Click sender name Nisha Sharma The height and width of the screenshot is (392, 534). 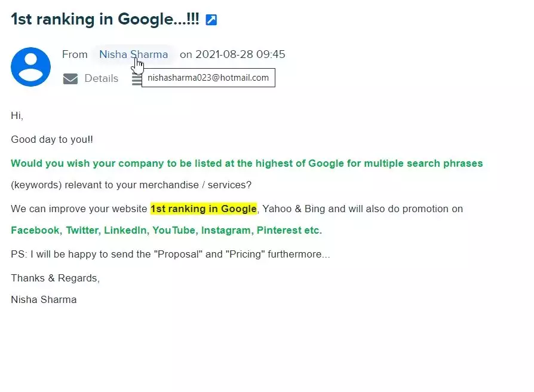pos(134,54)
